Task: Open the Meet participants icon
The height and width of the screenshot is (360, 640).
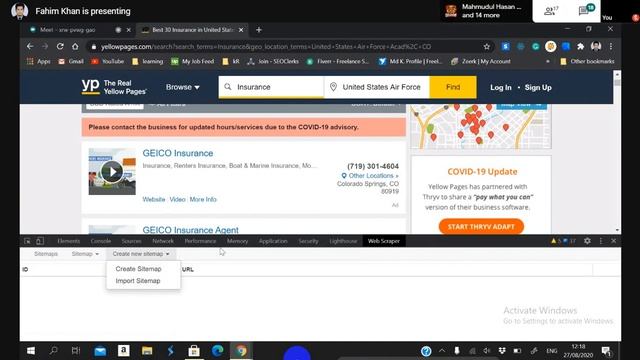Action: click(x=550, y=11)
